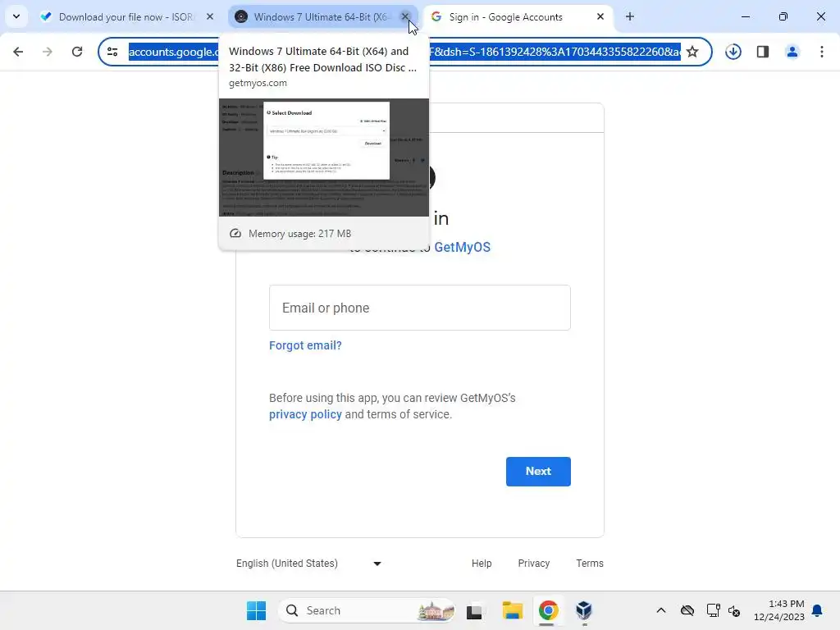
Task: Open the Privacy footer link
Action: pos(533,563)
